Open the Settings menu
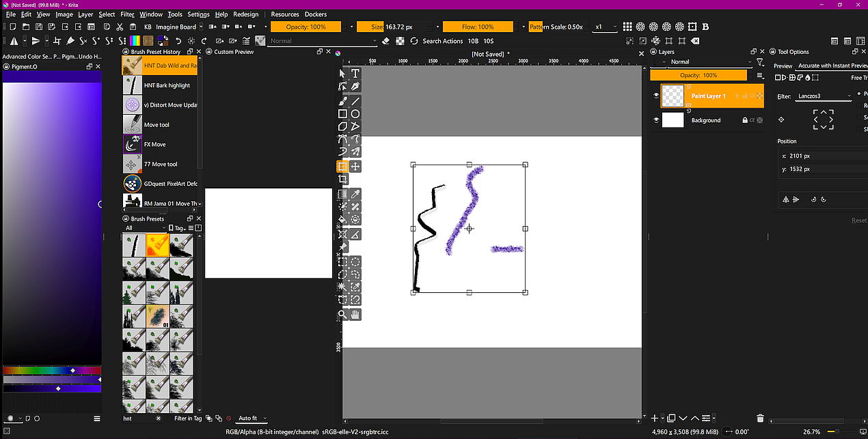Screen dimensions: 868x439 tap(198, 14)
